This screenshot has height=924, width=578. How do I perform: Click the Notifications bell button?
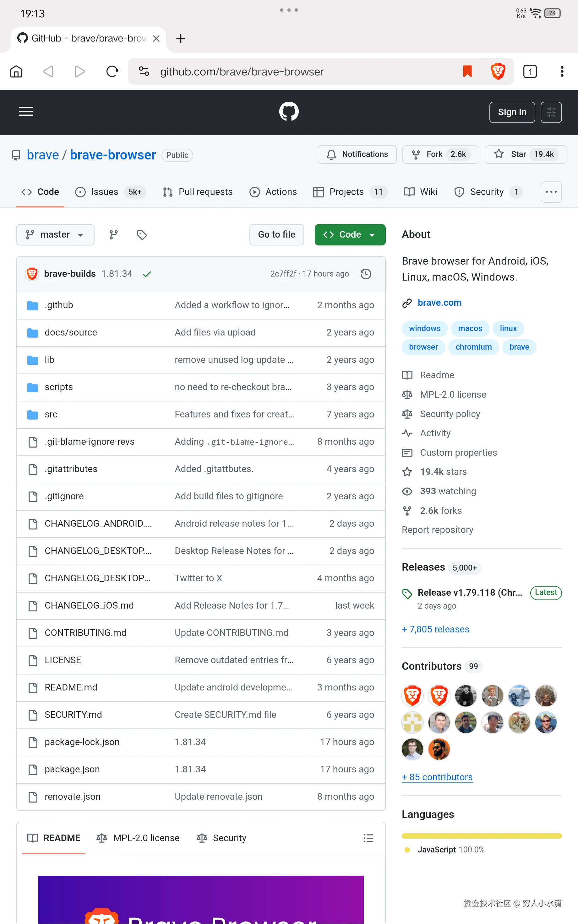357,154
